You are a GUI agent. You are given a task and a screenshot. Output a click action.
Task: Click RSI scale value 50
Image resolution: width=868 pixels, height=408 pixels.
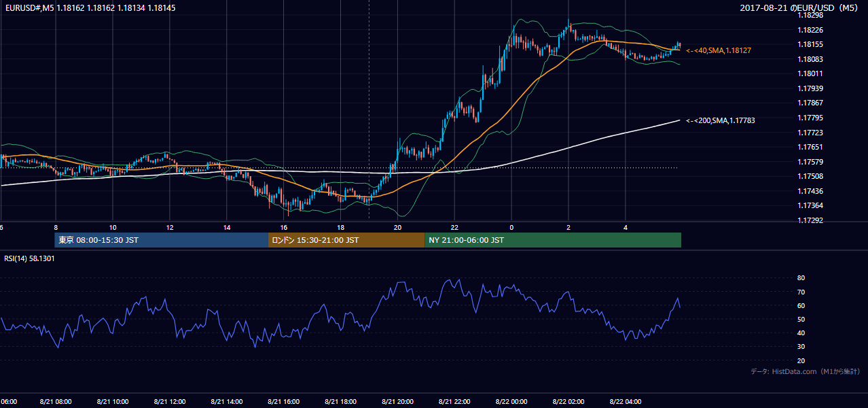click(x=801, y=319)
